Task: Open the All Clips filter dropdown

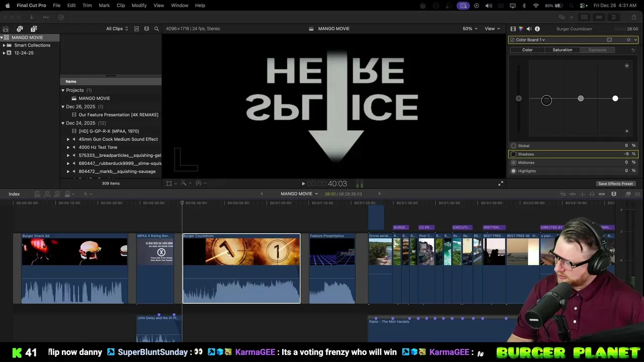Action: 117,29
